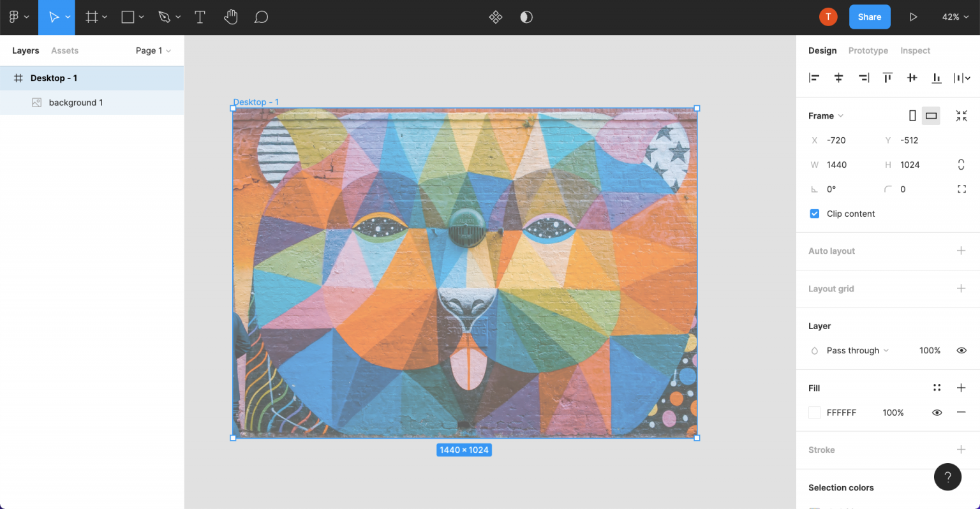
Task: Click the independent corners icon
Action: coord(961,189)
